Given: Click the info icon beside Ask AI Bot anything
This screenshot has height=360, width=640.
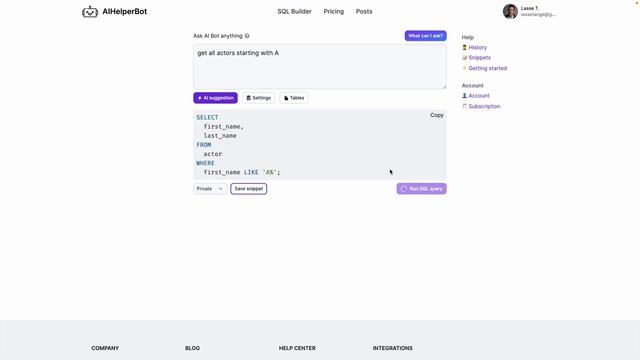Looking at the screenshot, I should pyautogui.click(x=247, y=36).
